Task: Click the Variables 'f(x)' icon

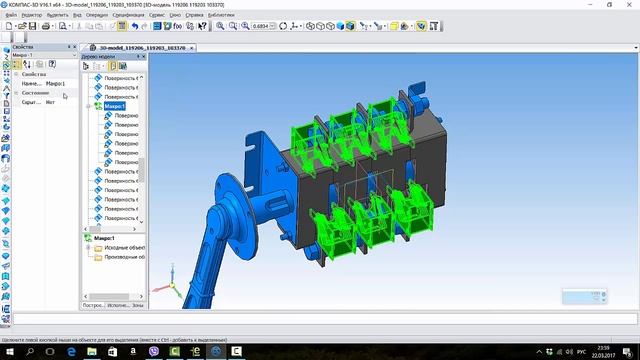Action: tap(177, 26)
